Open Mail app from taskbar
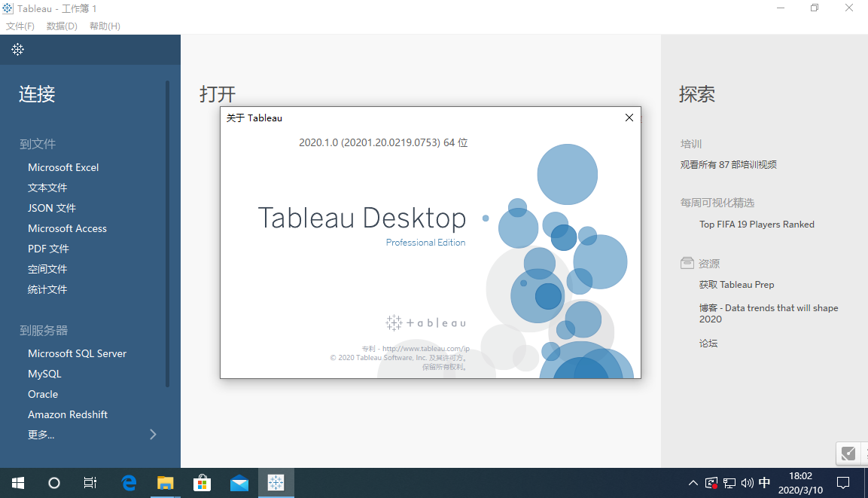Image resolution: width=868 pixels, height=498 pixels. point(239,483)
